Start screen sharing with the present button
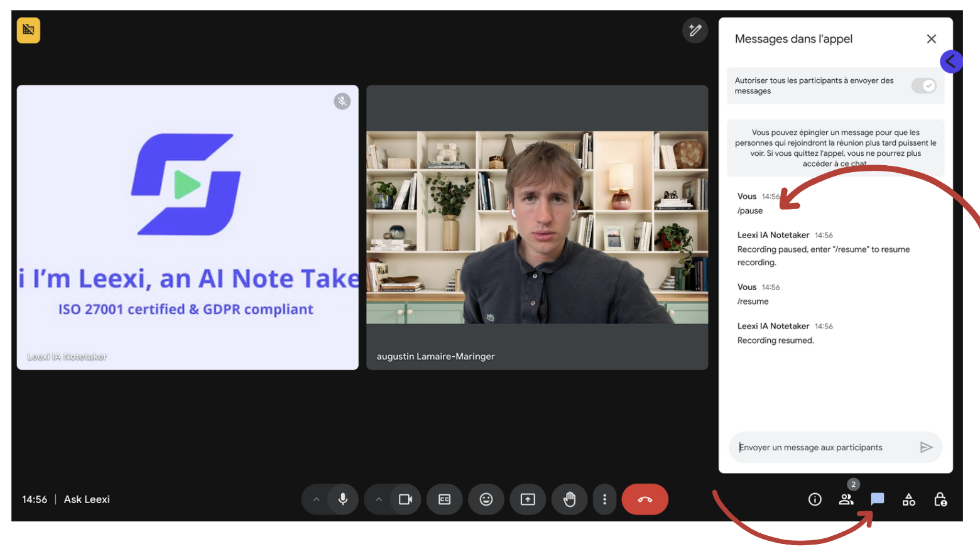Viewport: 980px width, 554px height. tap(528, 499)
